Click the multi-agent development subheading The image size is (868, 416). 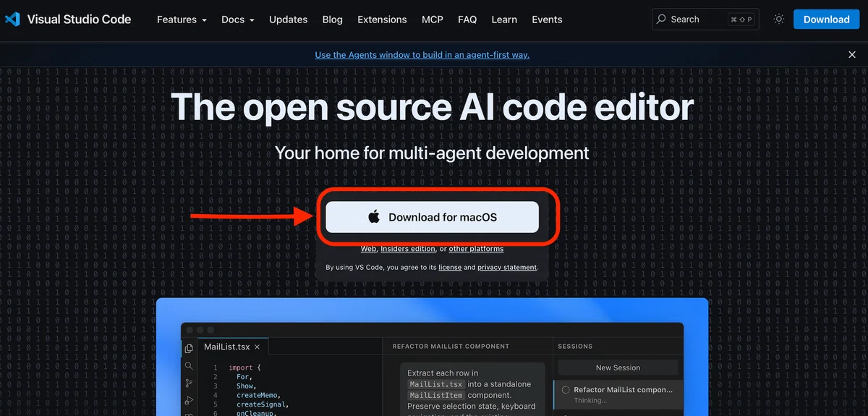[433, 153]
